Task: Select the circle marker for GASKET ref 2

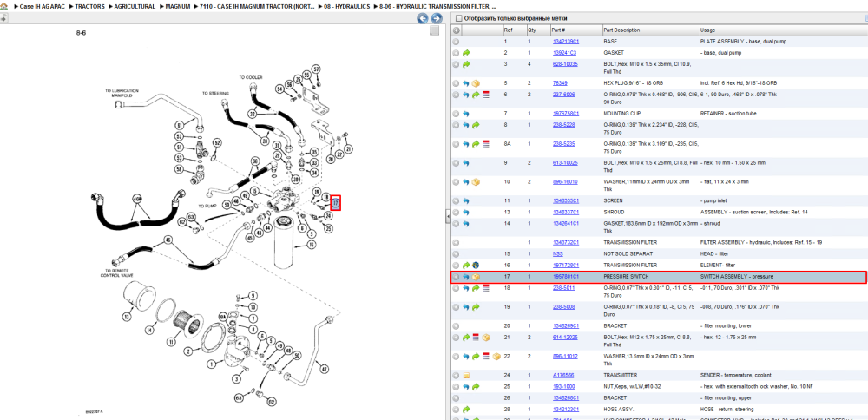Action: click(457, 53)
